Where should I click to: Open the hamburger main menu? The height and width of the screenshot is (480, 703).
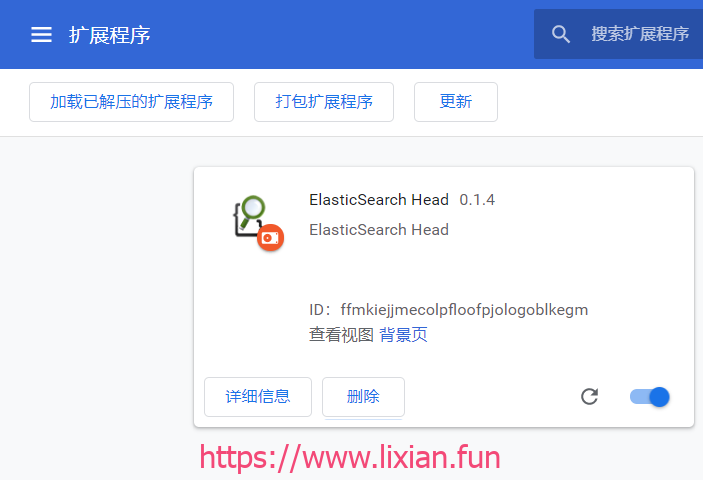pyautogui.click(x=41, y=35)
